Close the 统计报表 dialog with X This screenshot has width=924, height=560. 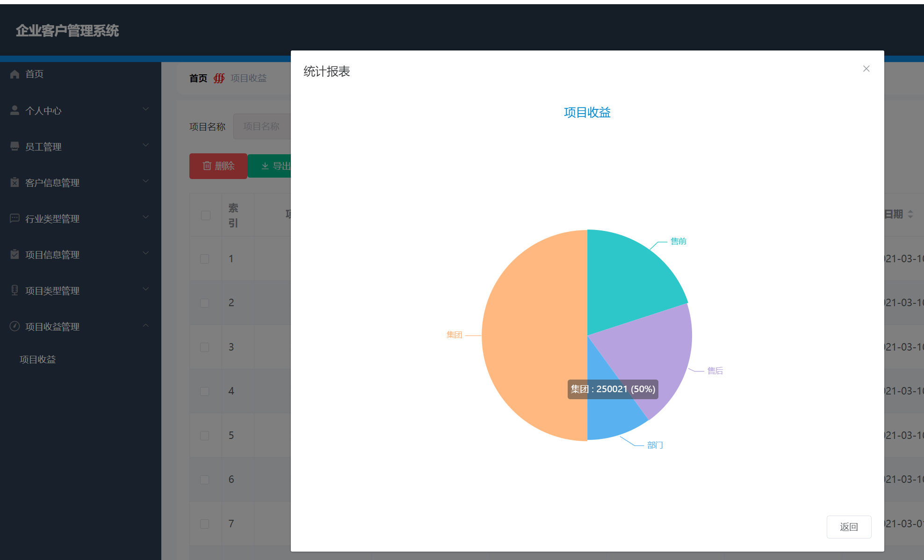[x=866, y=69]
